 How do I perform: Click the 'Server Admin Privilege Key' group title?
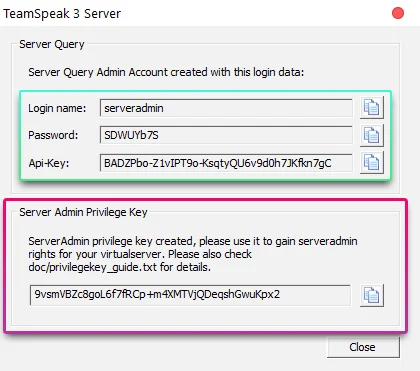point(83,212)
